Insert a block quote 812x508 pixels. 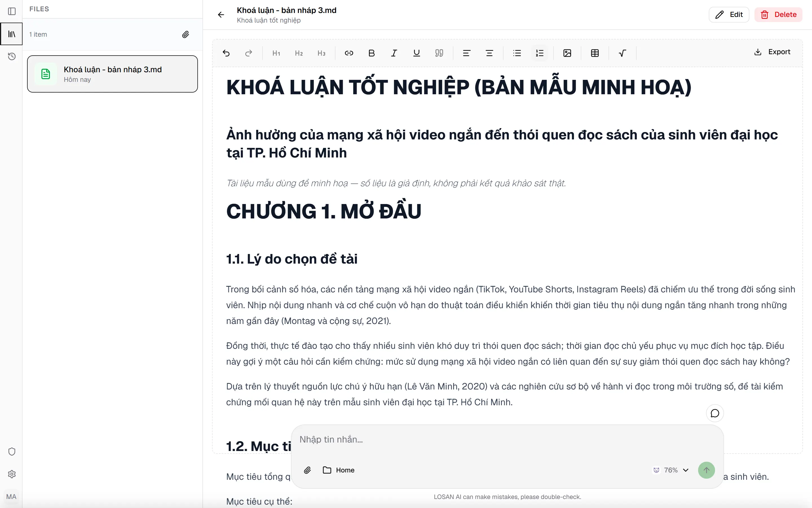[439, 53]
